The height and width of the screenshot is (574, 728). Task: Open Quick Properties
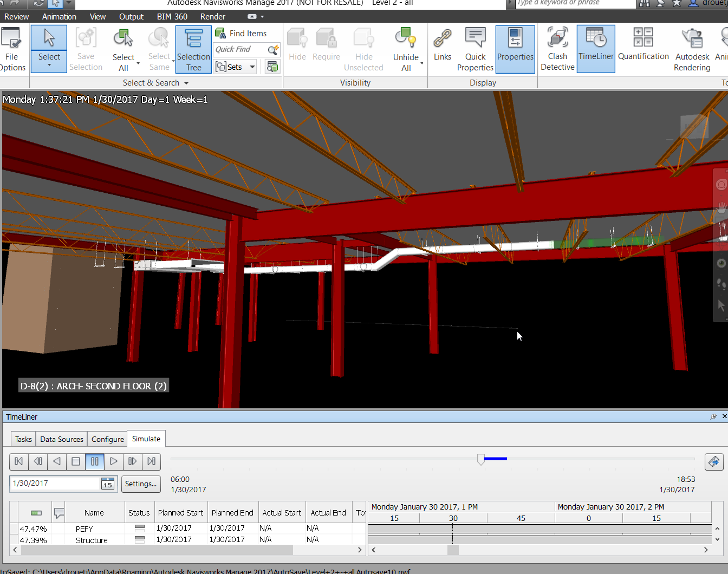click(475, 49)
